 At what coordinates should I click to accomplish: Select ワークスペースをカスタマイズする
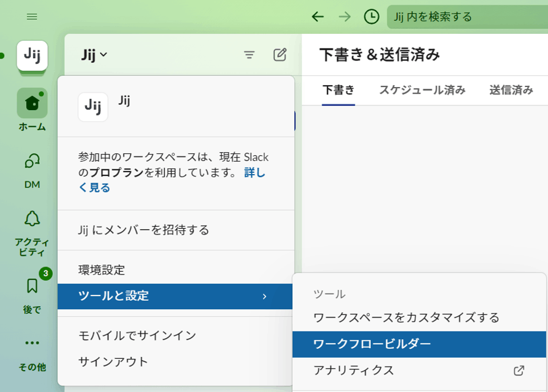point(419,318)
